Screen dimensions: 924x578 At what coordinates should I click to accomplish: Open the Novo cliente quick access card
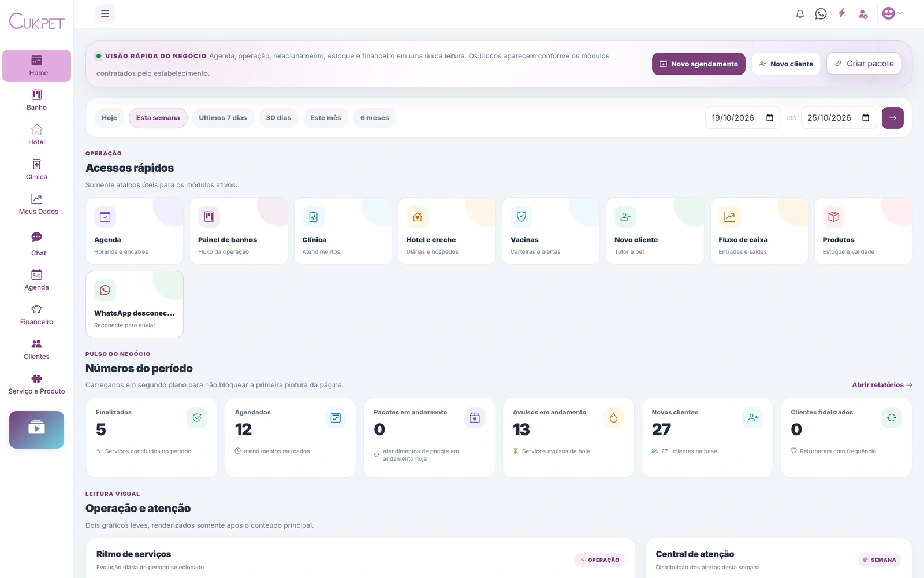[x=655, y=231]
